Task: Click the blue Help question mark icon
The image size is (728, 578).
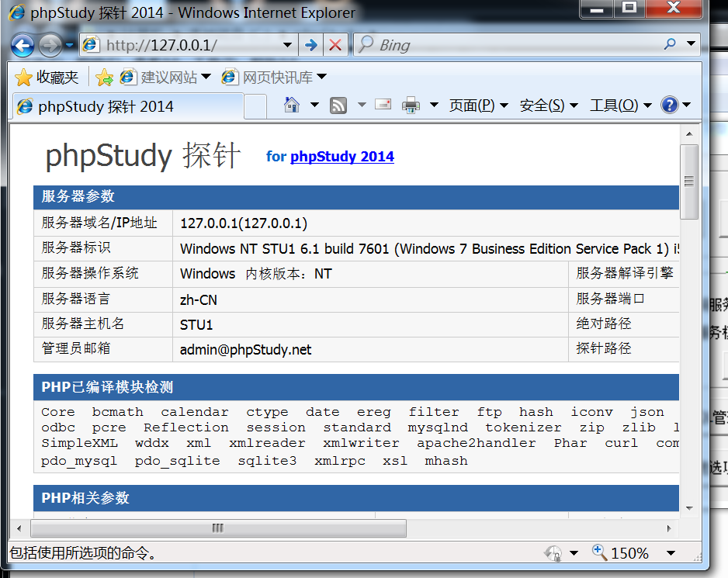Action: point(670,105)
